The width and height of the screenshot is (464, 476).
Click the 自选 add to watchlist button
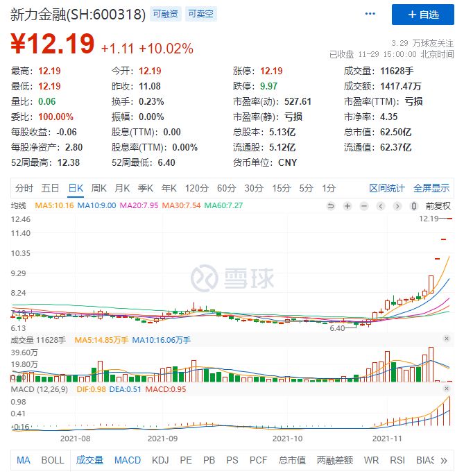pyautogui.click(x=423, y=15)
